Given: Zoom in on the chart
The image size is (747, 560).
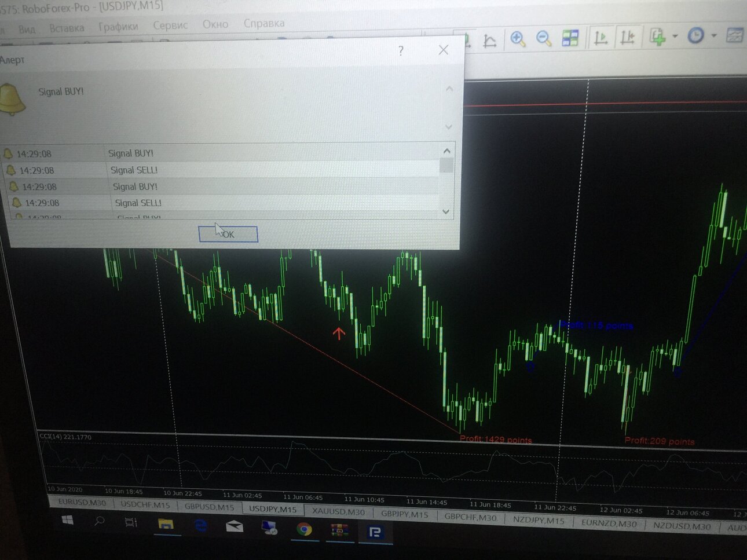Looking at the screenshot, I should (517, 39).
